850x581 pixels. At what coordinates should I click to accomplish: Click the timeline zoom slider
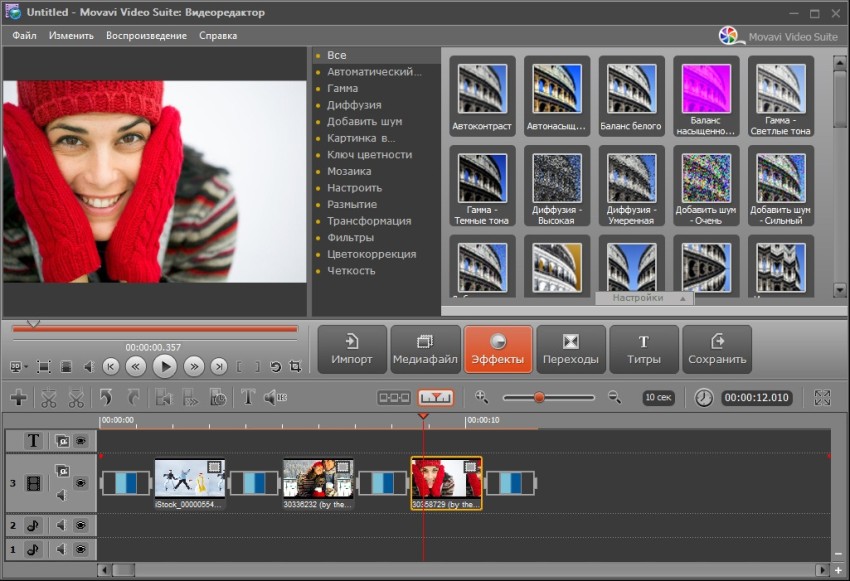[540, 396]
